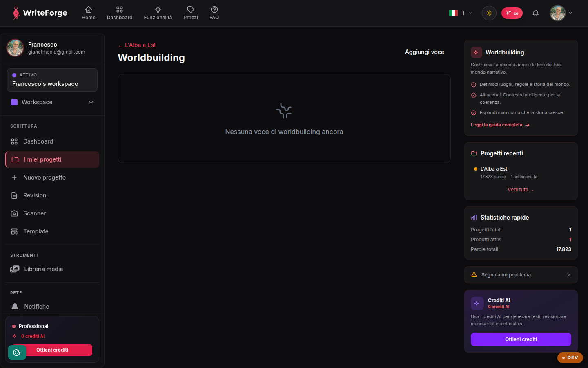Viewport: 588px width, 368px height.
Task: Open the green cookie settings icon
Action: (17, 352)
